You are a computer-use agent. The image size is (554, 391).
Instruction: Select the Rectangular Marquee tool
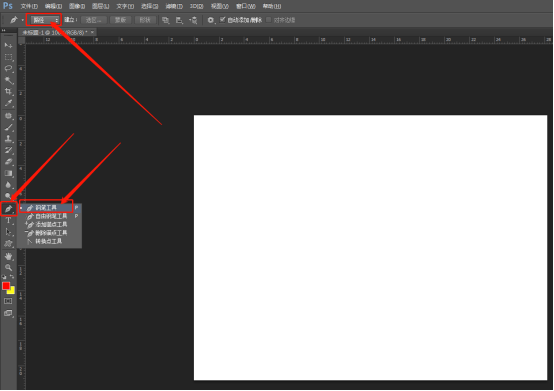(x=8, y=57)
